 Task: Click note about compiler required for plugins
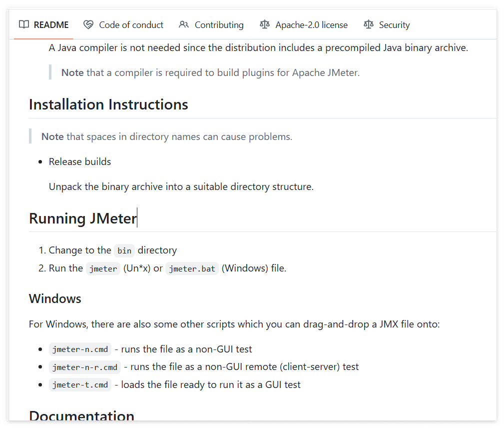[x=210, y=72]
